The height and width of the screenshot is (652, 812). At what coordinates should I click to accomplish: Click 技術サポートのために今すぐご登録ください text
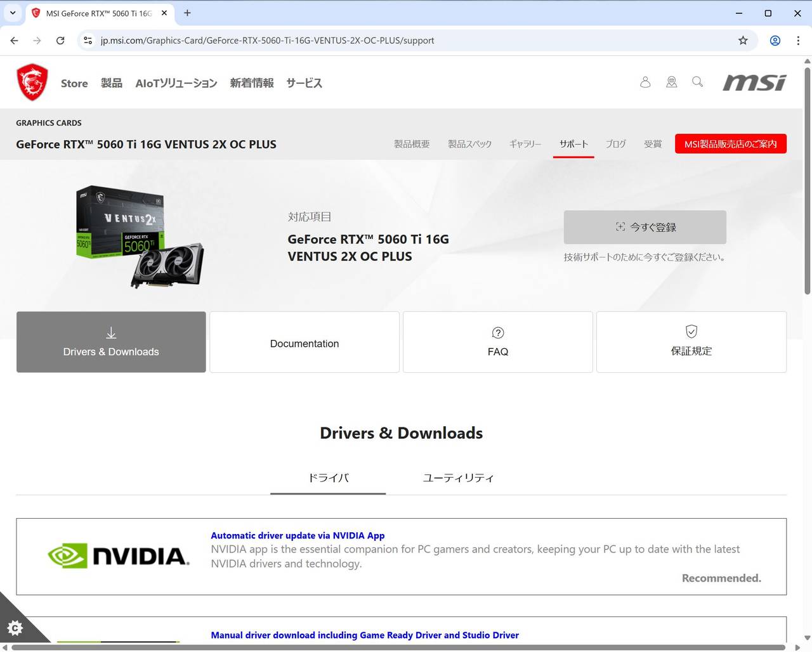point(645,258)
